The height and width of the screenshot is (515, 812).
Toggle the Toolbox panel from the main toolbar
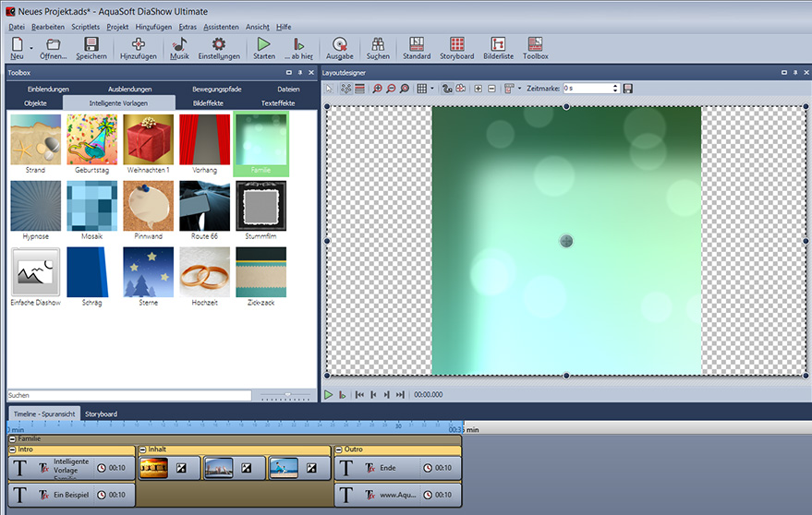[x=535, y=48]
